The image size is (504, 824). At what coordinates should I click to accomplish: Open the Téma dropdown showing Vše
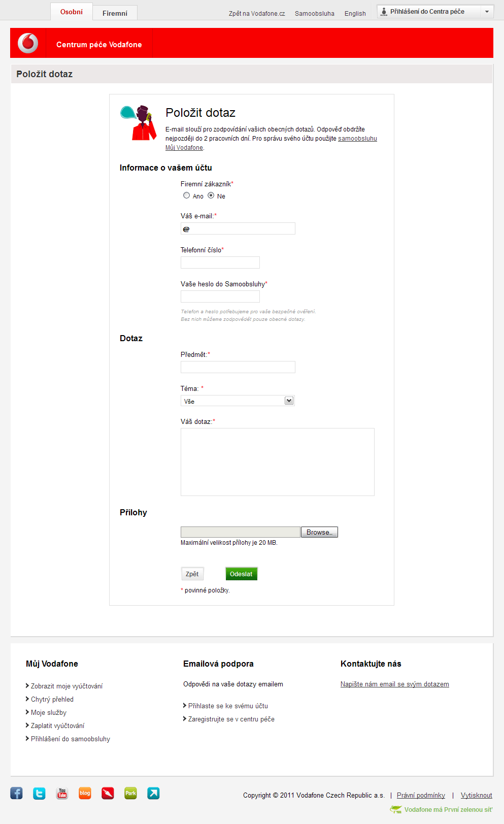click(x=238, y=401)
